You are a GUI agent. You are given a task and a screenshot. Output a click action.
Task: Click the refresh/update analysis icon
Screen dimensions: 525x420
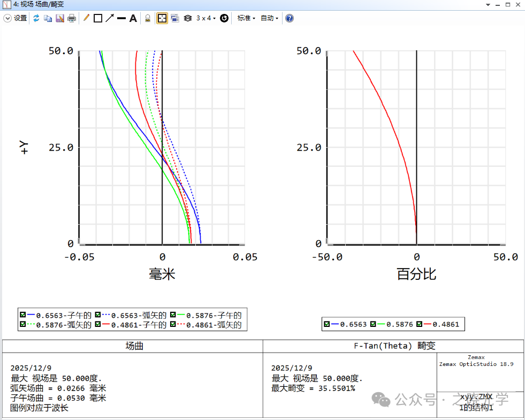pos(36,18)
